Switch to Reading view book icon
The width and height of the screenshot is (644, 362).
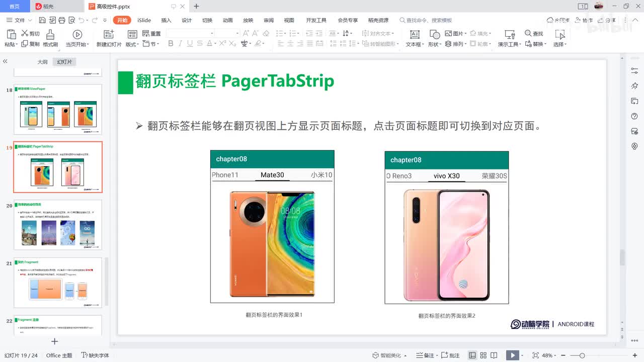(494, 355)
